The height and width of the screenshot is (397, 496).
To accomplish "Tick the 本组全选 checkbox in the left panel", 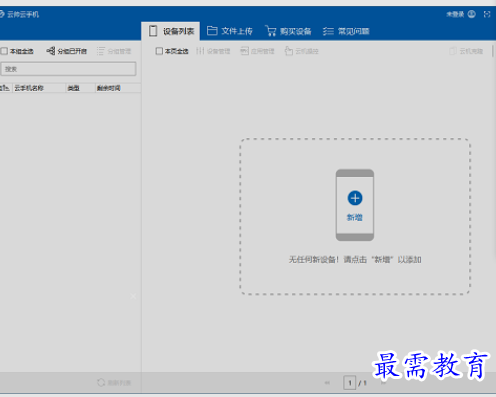I will coord(4,51).
